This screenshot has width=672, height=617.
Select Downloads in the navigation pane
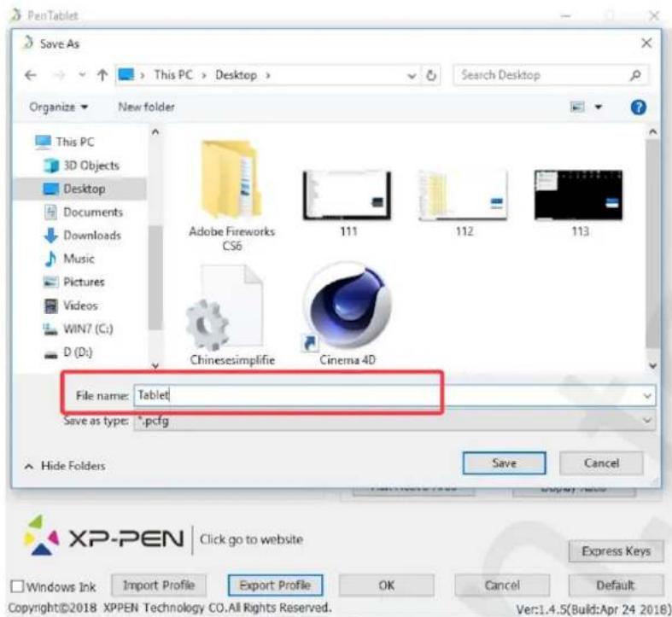[82, 236]
